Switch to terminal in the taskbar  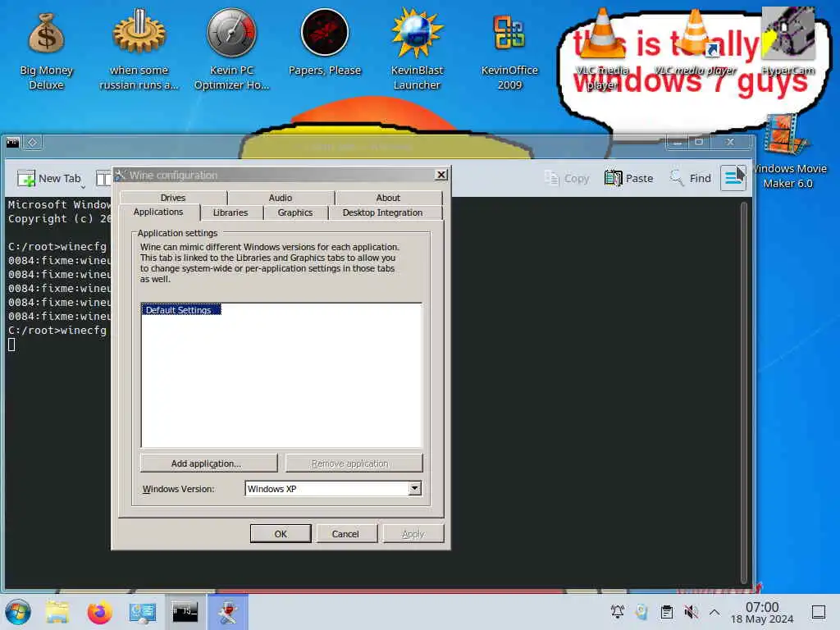pyautogui.click(x=185, y=612)
